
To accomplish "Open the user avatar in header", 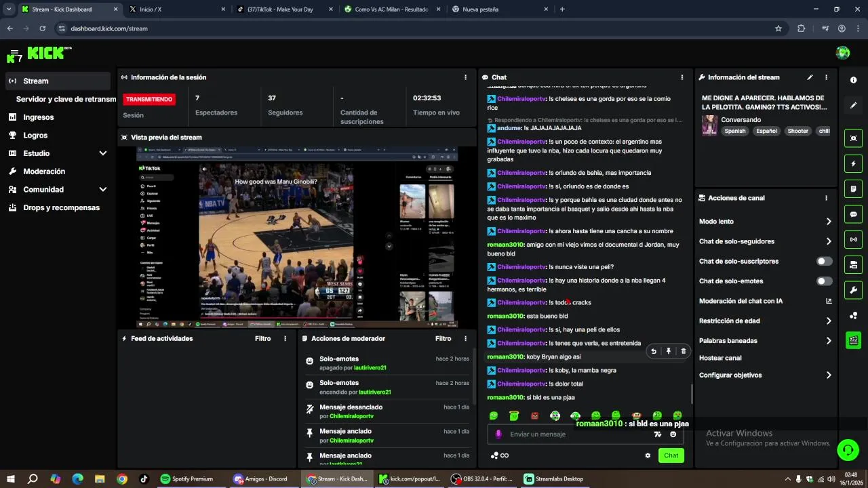I will [843, 53].
